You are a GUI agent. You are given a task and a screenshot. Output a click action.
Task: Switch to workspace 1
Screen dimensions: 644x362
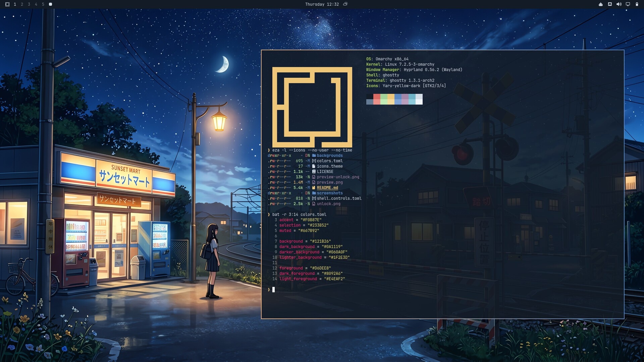[15, 4]
